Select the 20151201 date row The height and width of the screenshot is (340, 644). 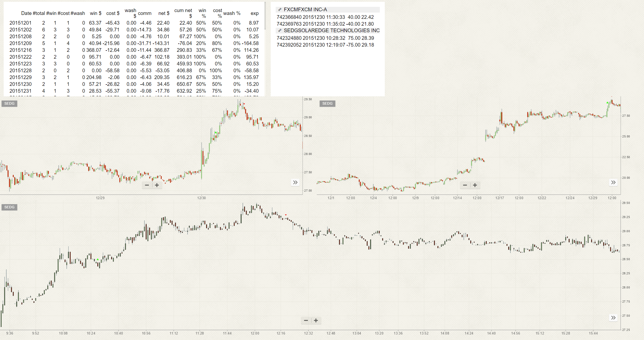coord(134,23)
